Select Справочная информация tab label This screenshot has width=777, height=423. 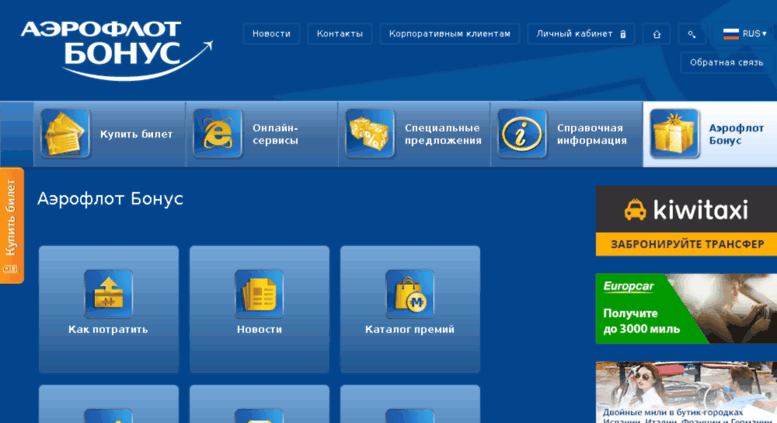[x=592, y=134]
